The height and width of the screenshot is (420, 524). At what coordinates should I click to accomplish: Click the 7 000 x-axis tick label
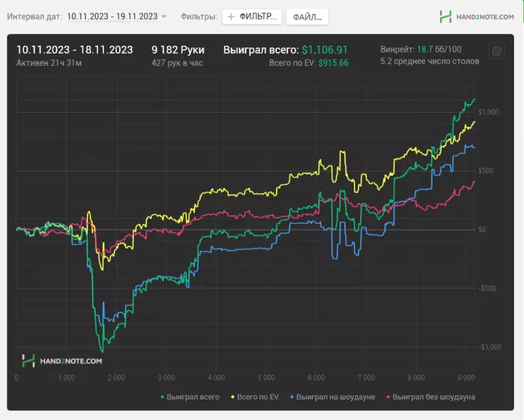pos(366,377)
